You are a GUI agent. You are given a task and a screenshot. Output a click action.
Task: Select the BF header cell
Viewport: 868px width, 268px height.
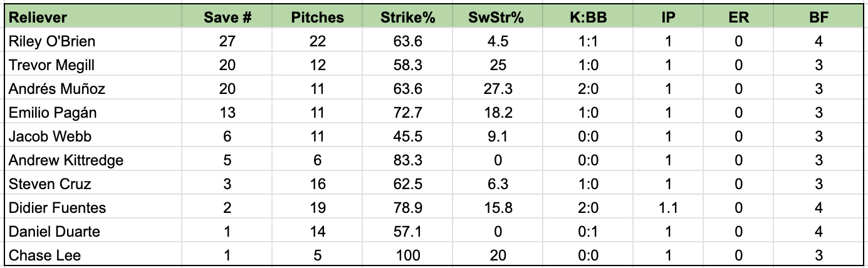click(818, 18)
